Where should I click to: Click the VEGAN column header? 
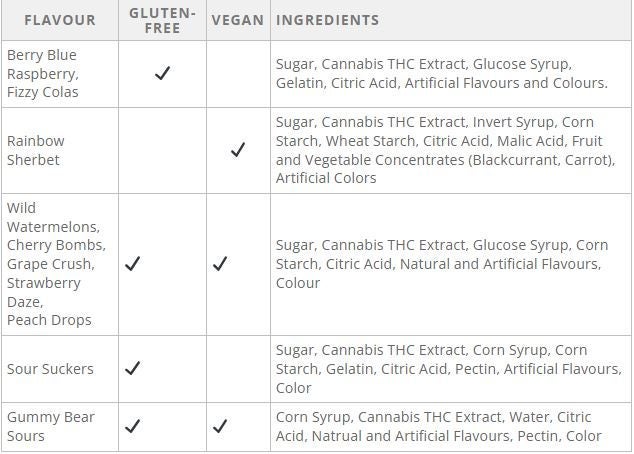point(238,20)
